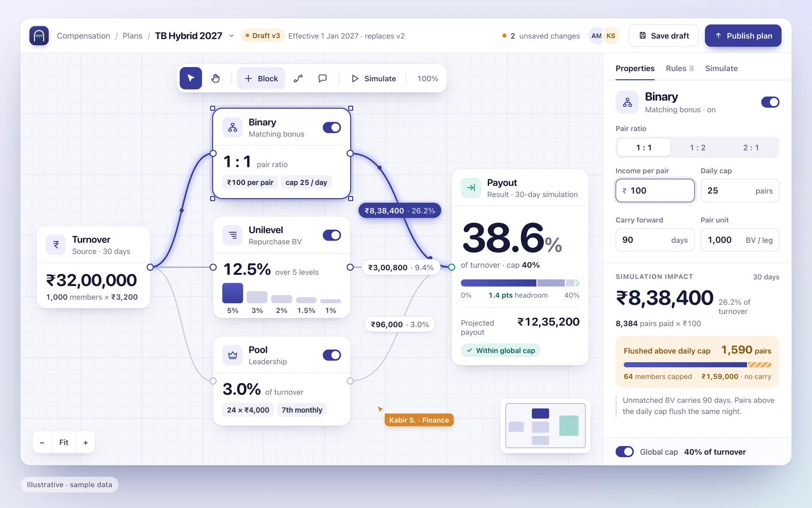Toggle the Binary block switch on canvas

[332, 128]
